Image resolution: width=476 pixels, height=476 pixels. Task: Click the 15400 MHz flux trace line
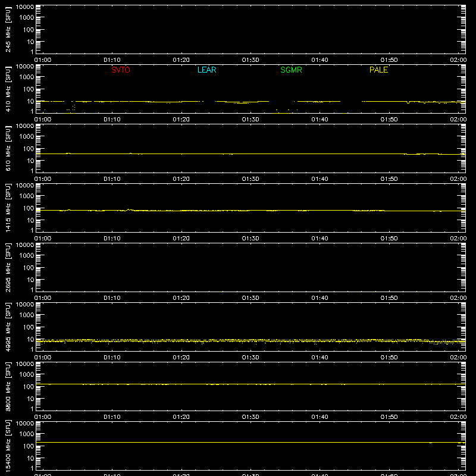pyautogui.click(x=250, y=443)
